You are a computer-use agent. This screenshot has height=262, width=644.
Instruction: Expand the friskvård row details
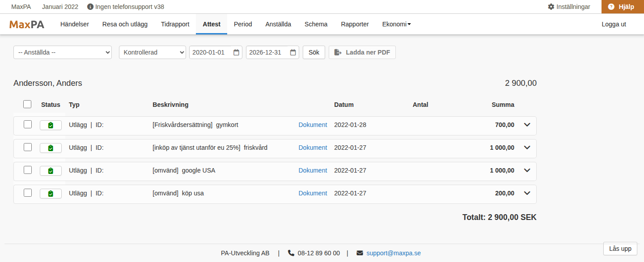click(x=527, y=148)
